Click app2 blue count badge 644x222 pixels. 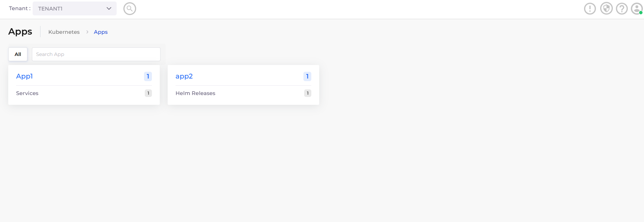[x=307, y=76]
